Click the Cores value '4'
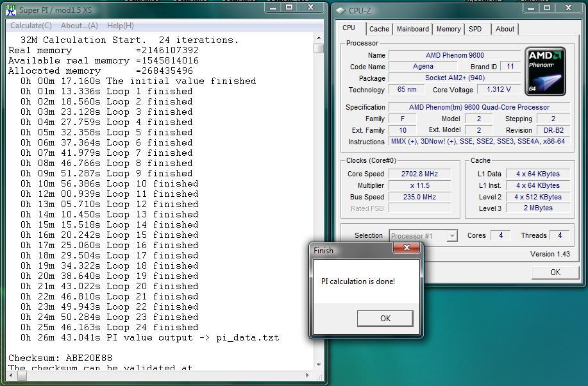Viewport: 588px width, 386px height. [501, 235]
